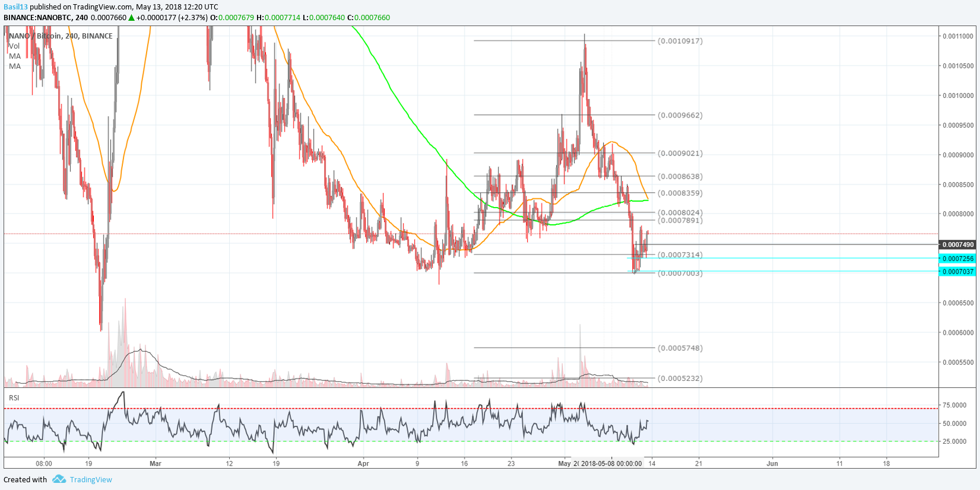
Task: Click the 0.0010000 price axis label
Action: pyautogui.click(x=958, y=95)
